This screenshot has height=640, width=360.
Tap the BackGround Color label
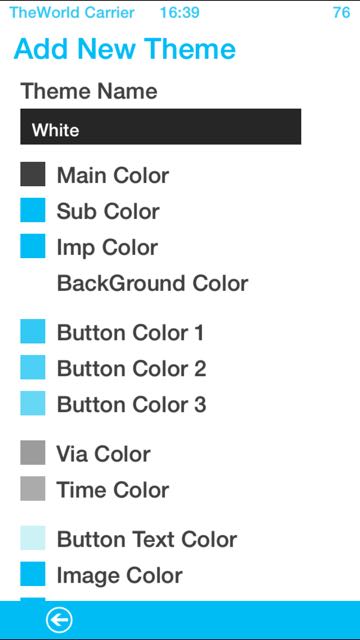click(152, 283)
